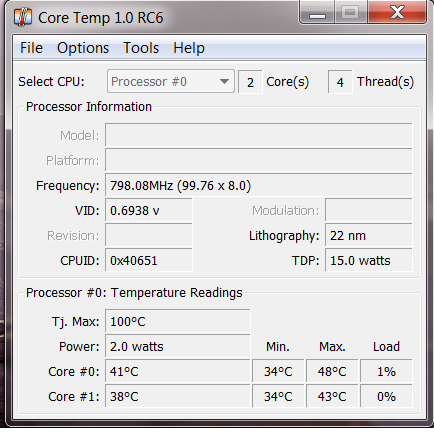Click Core #0 temperature reading 41°C
This screenshot has height=432, width=434.
[x=178, y=371]
